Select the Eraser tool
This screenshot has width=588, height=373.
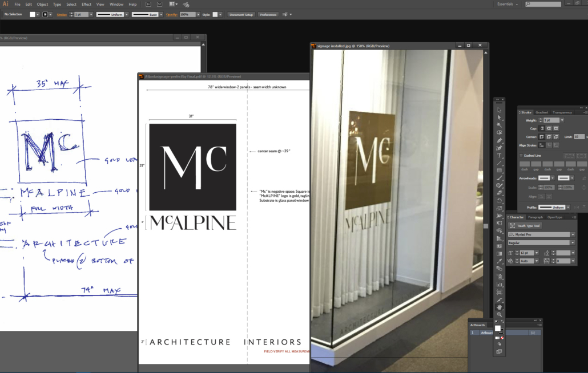(x=499, y=193)
